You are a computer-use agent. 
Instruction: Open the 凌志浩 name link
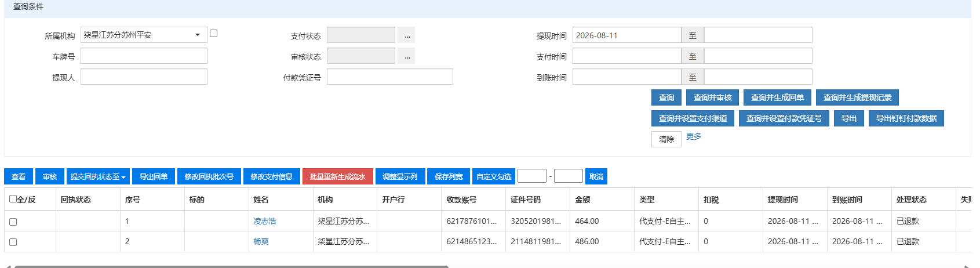[265, 221]
